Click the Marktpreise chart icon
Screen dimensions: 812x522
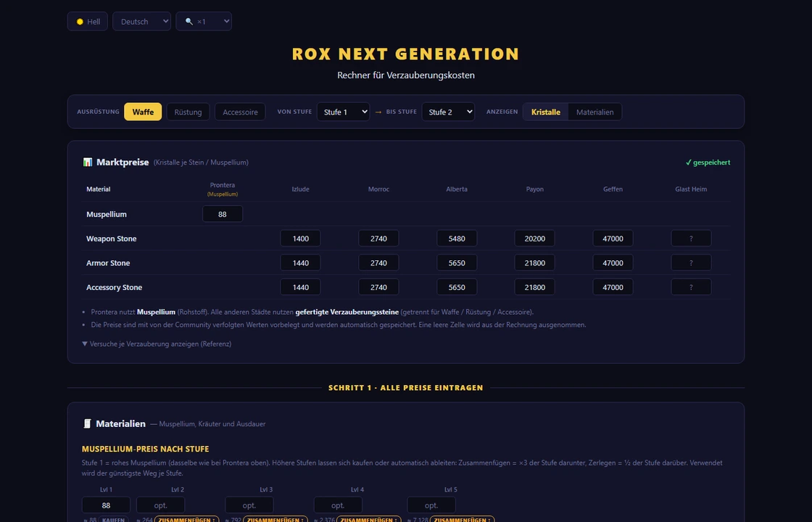88,162
